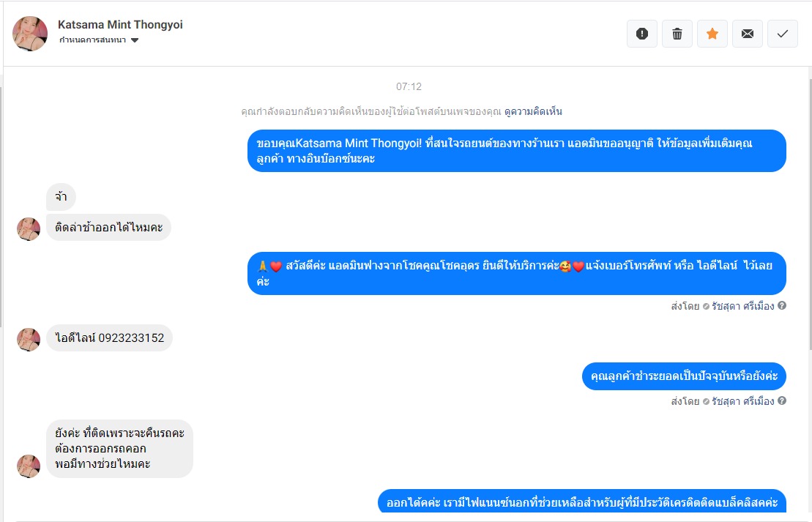This screenshot has width=812, height=522.
Task: Click help icon beside first รัชสุดา ศรีเมือง
Action: point(782,305)
